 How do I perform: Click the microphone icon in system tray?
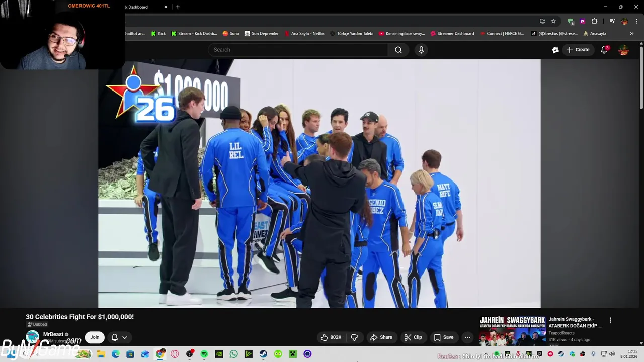(x=593, y=354)
